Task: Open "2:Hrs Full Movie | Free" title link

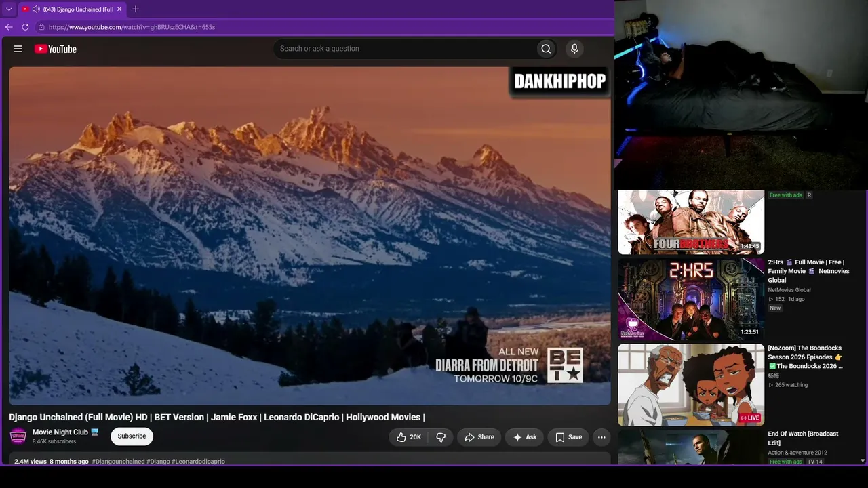Action: (x=808, y=271)
